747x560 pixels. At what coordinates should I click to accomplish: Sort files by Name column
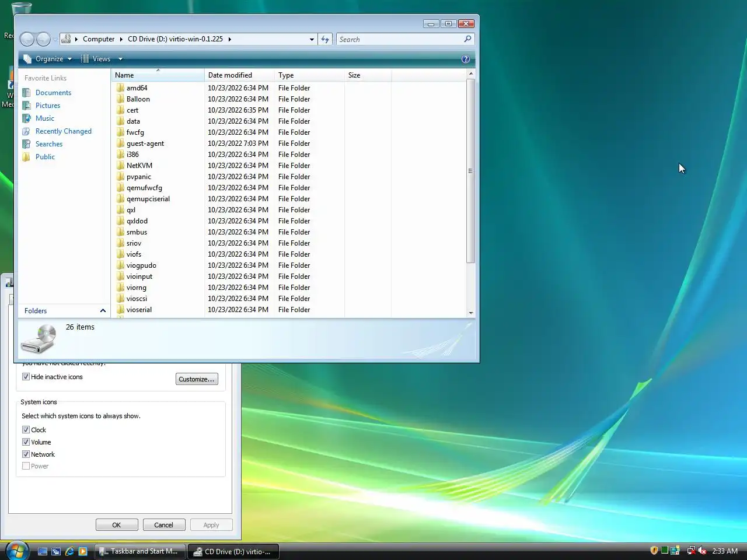[158, 75]
